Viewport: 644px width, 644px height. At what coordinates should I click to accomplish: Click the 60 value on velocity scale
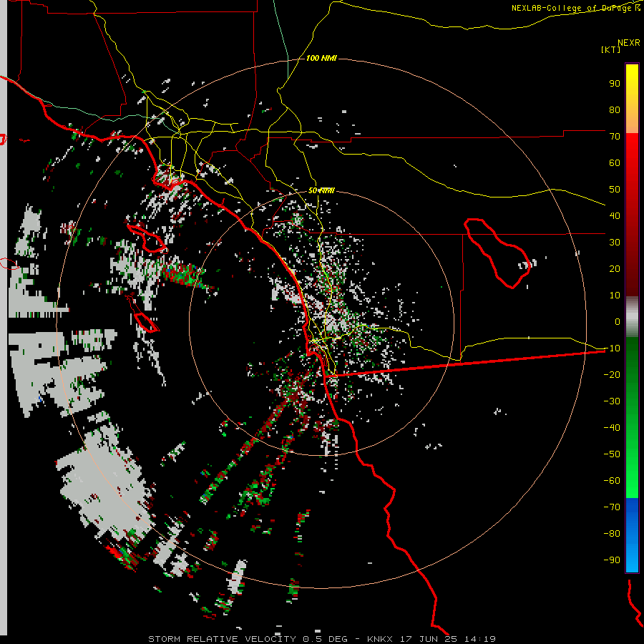click(615, 162)
